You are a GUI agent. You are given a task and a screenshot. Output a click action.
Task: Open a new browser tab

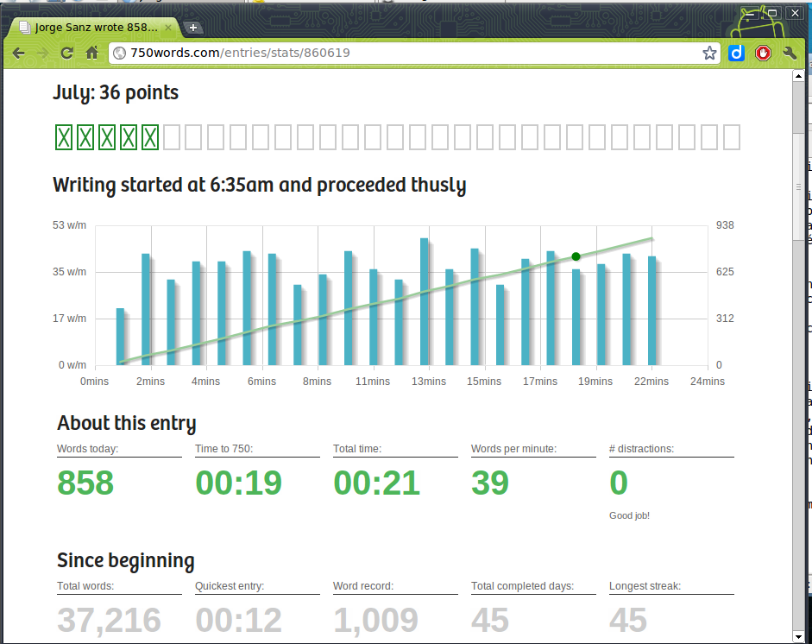192,28
